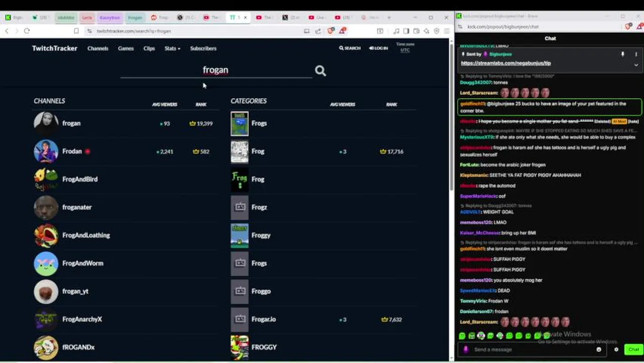The height and width of the screenshot is (363, 644).
Task: Click LOG IN in site header
Action: [378, 48]
